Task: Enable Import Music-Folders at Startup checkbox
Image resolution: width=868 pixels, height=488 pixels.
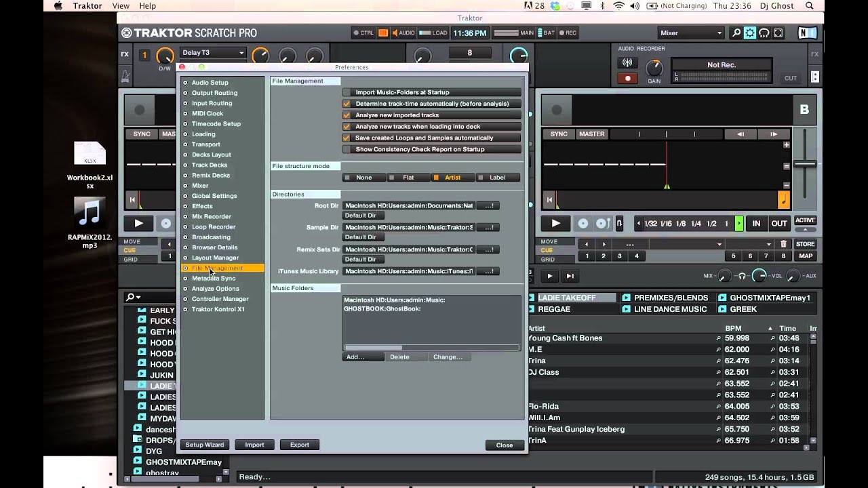Action: (x=347, y=92)
